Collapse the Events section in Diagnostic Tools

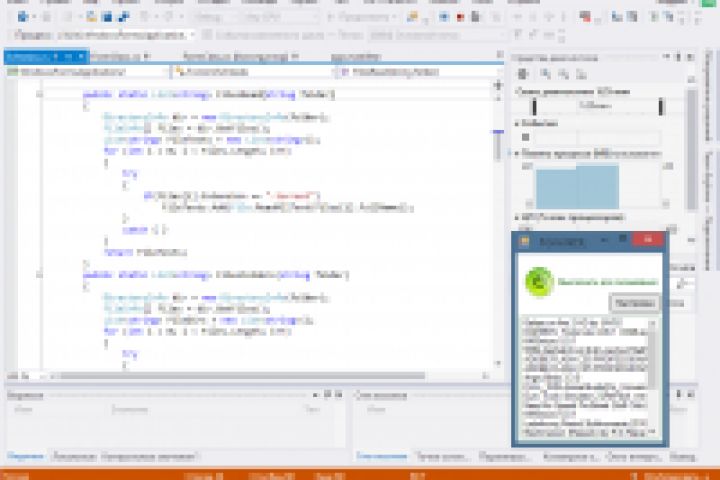[x=517, y=124]
